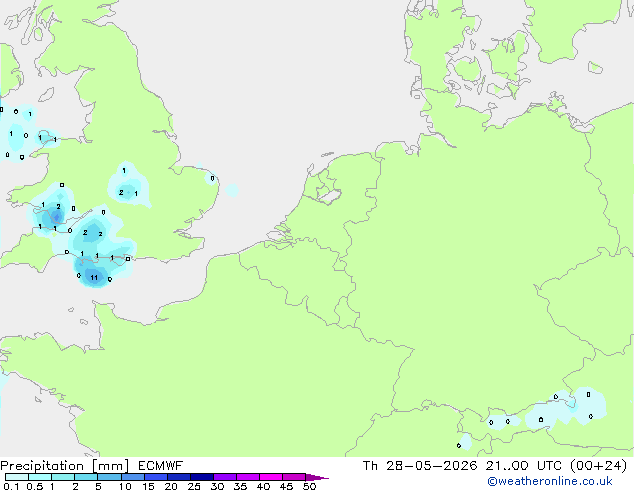Click the '[mm]' unit label
The height and width of the screenshot is (490, 634).
tap(111, 466)
